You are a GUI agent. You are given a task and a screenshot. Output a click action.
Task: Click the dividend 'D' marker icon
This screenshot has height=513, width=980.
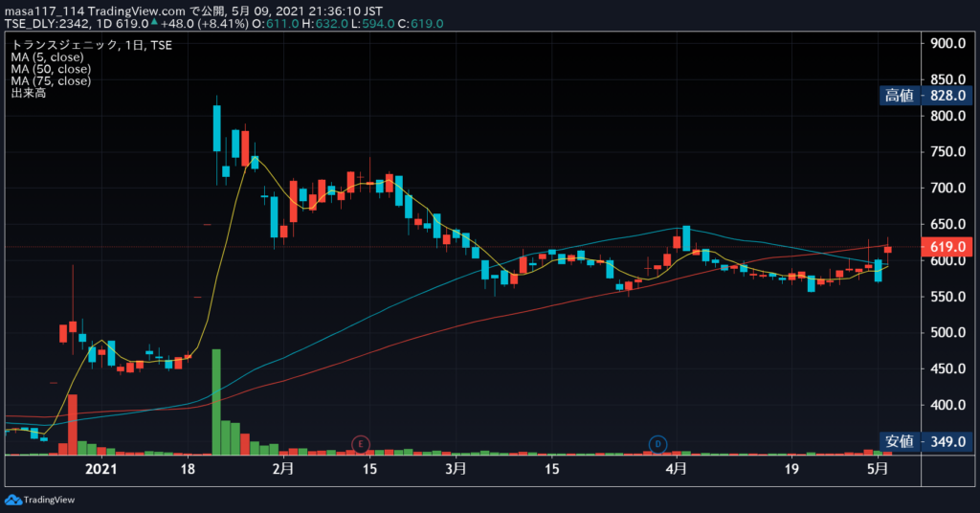[x=657, y=444]
